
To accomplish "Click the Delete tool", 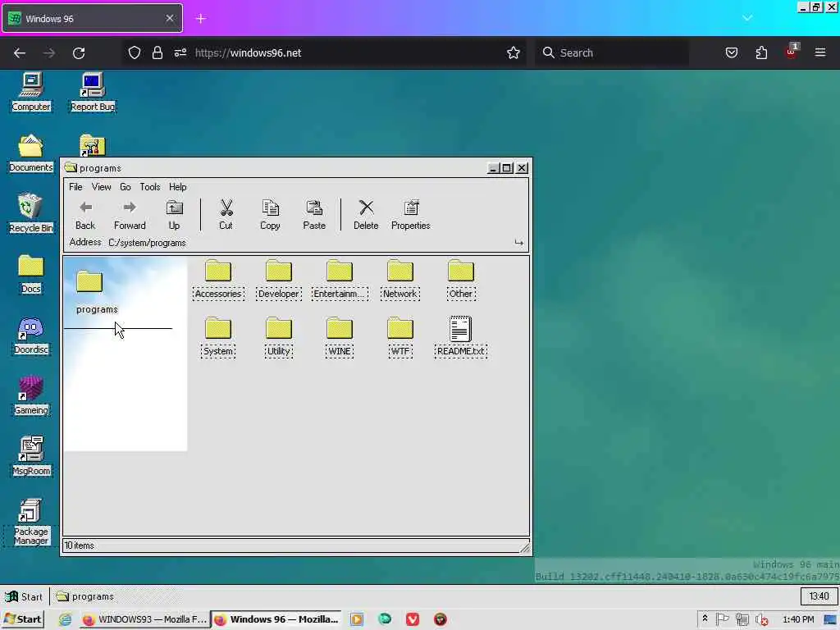I will tap(366, 215).
